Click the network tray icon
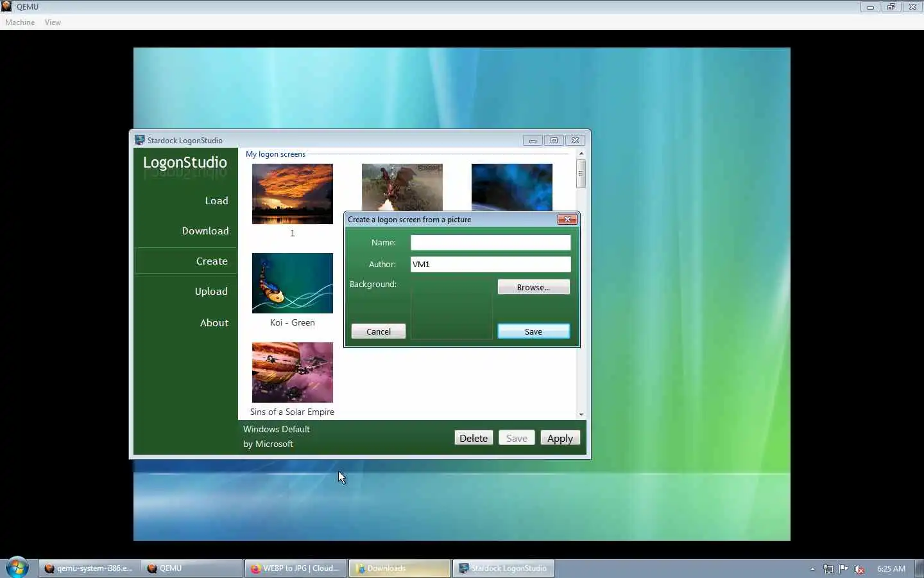Screen dimensions: 924x578 [x=828, y=569]
